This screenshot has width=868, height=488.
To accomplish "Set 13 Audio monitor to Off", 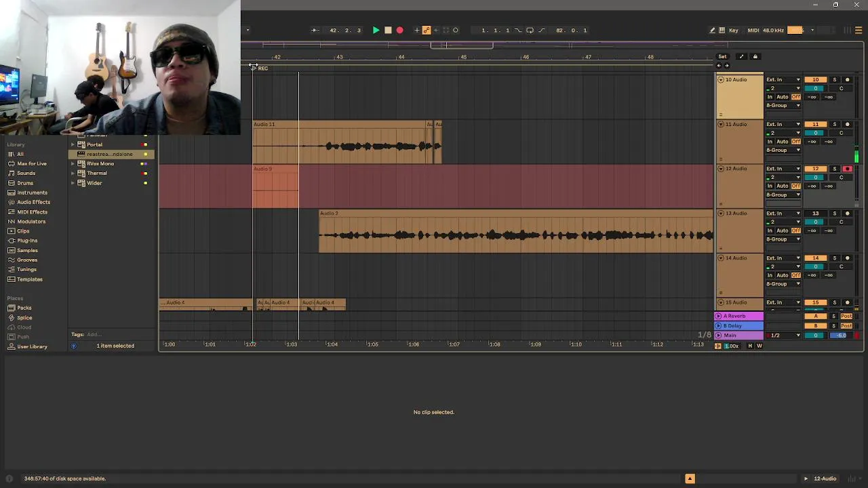I will pyautogui.click(x=796, y=230).
